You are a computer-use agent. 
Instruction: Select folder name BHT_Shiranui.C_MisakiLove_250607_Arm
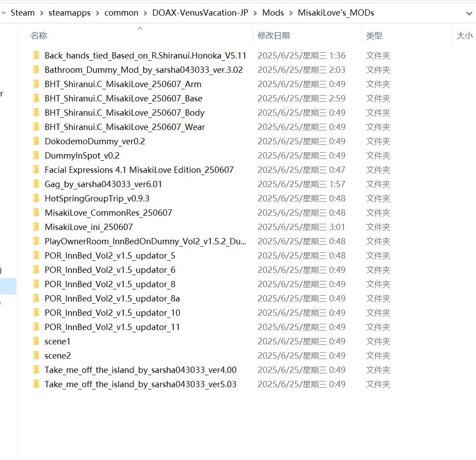click(123, 84)
